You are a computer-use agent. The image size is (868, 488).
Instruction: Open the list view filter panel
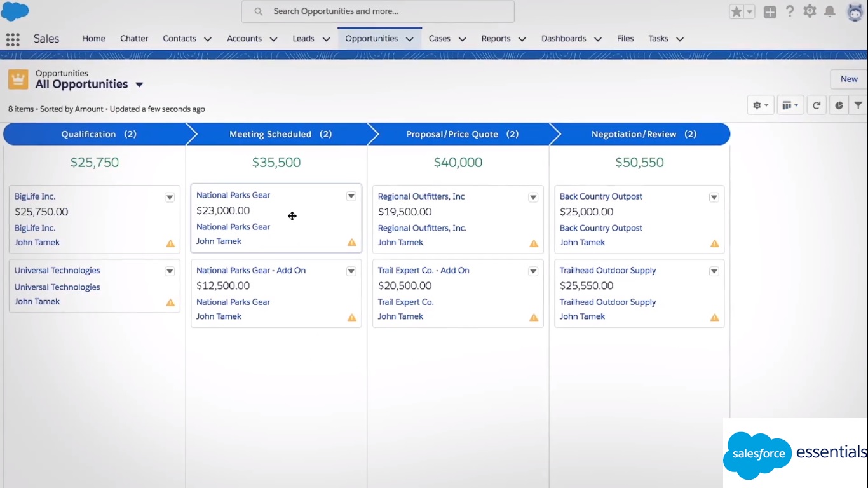click(858, 105)
